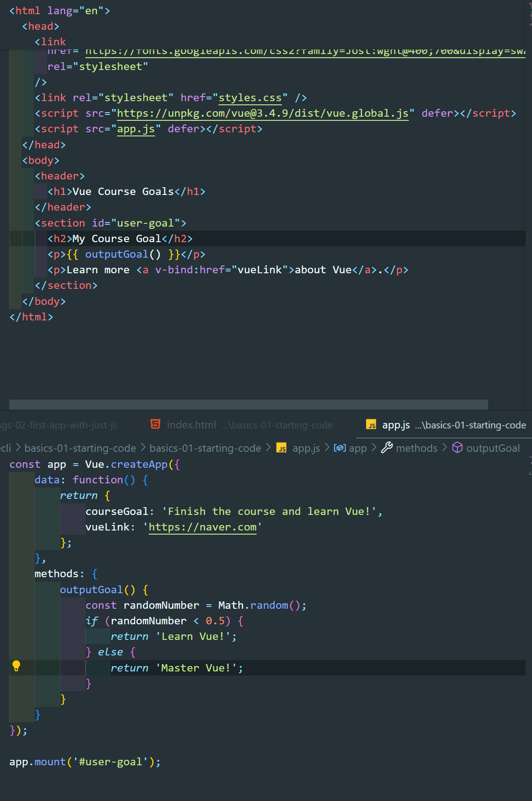Click the 0.5 number literal
This screenshot has width=532, height=801.
(x=215, y=621)
